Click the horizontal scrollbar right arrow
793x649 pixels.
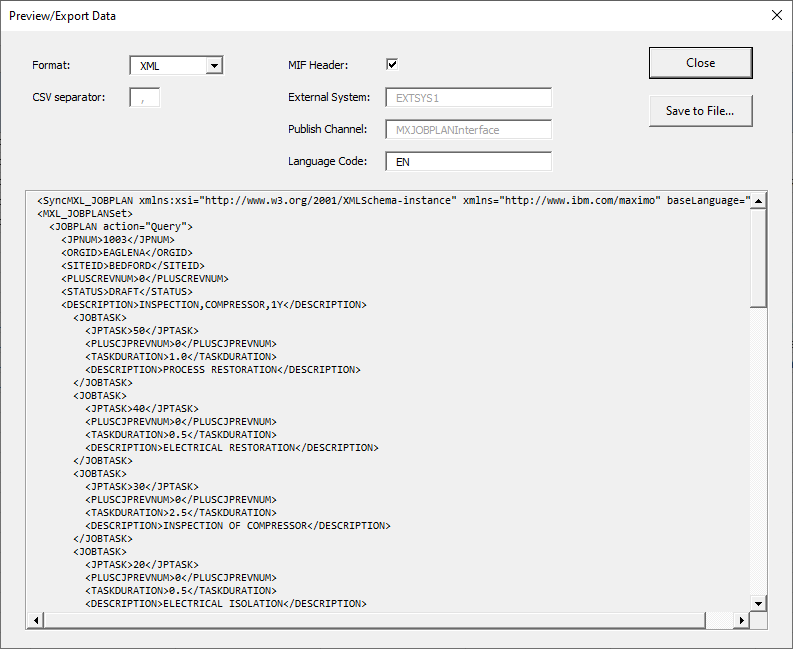(x=741, y=620)
